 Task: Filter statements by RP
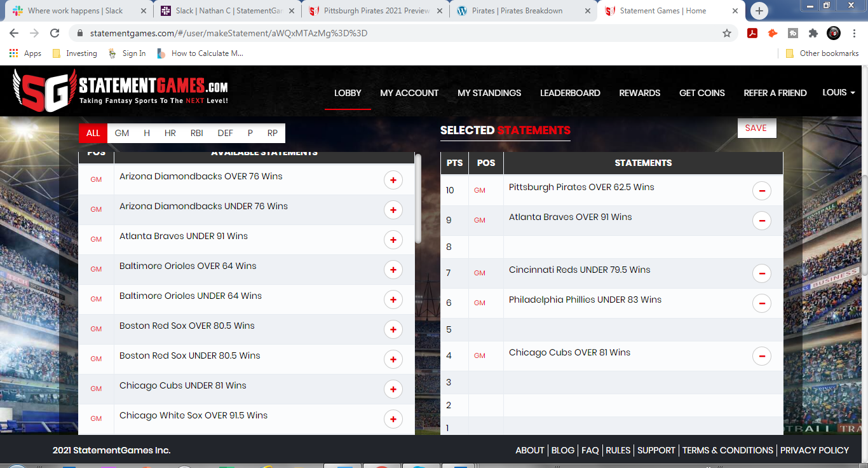(x=273, y=133)
